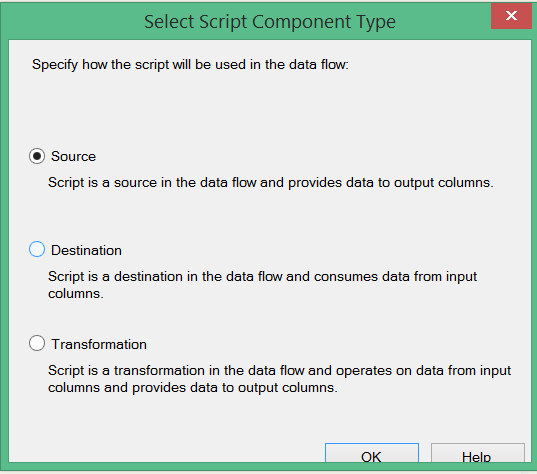This screenshot has height=474, width=537.
Task: Click the Destination description about input columns
Action: [x=262, y=285]
